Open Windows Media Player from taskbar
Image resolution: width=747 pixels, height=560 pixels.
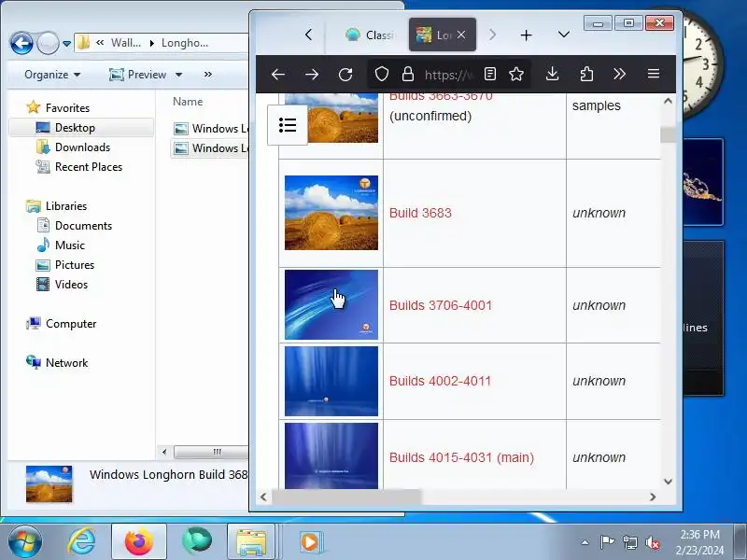pos(310,542)
